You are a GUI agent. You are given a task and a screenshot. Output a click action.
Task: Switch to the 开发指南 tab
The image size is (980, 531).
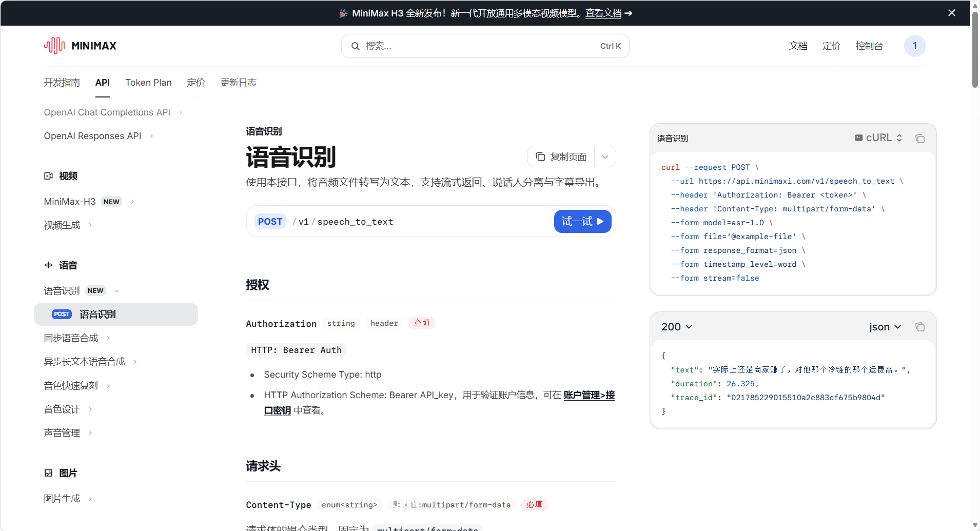(x=62, y=83)
